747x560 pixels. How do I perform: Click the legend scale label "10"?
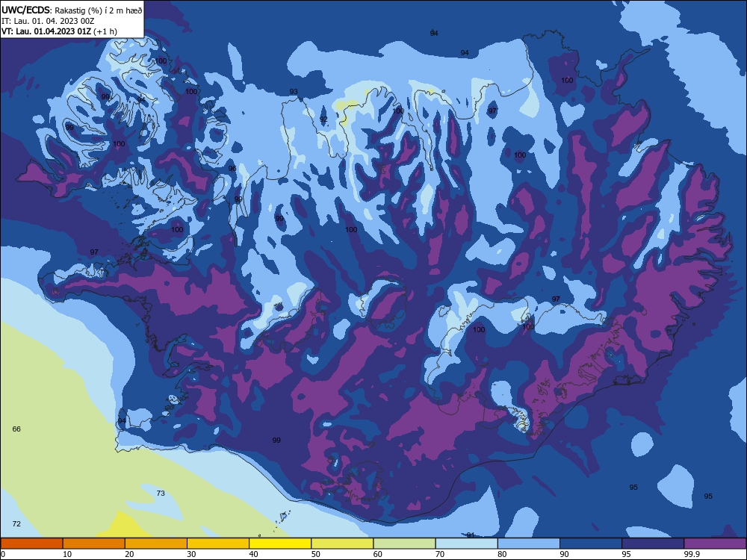67,554
